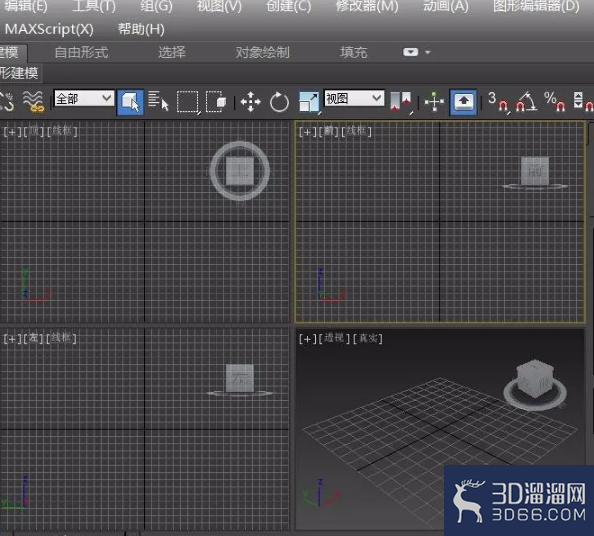
Task: Open the 动画(A) menu
Action: (x=446, y=6)
